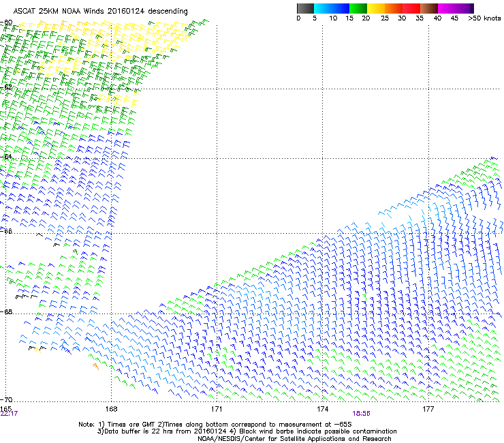Click the '174' longitude label
The image size is (504, 443).
click(322, 409)
